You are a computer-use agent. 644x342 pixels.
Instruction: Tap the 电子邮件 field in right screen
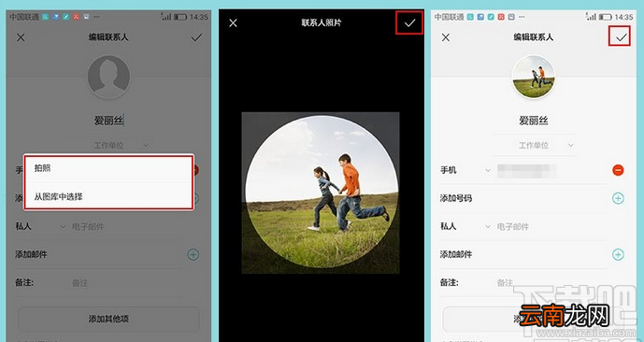pyautogui.click(x=513, y=227)
